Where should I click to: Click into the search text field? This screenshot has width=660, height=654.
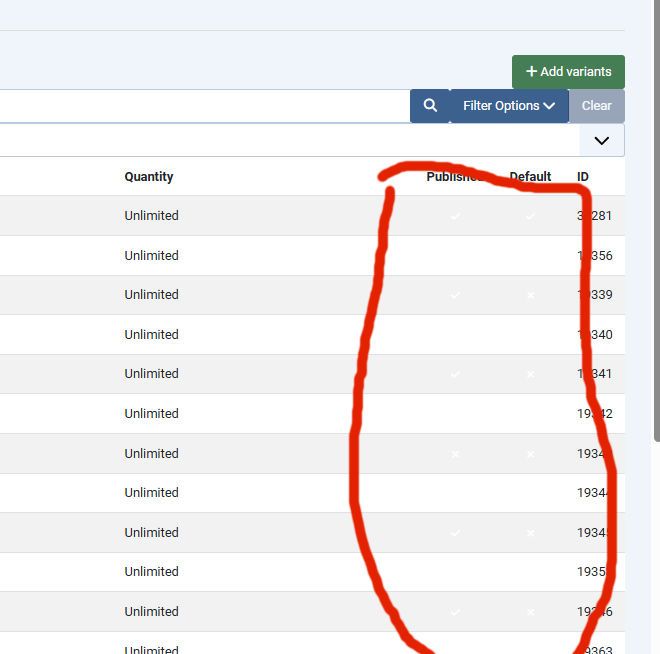pyautogui.click(x=205, y=106)
